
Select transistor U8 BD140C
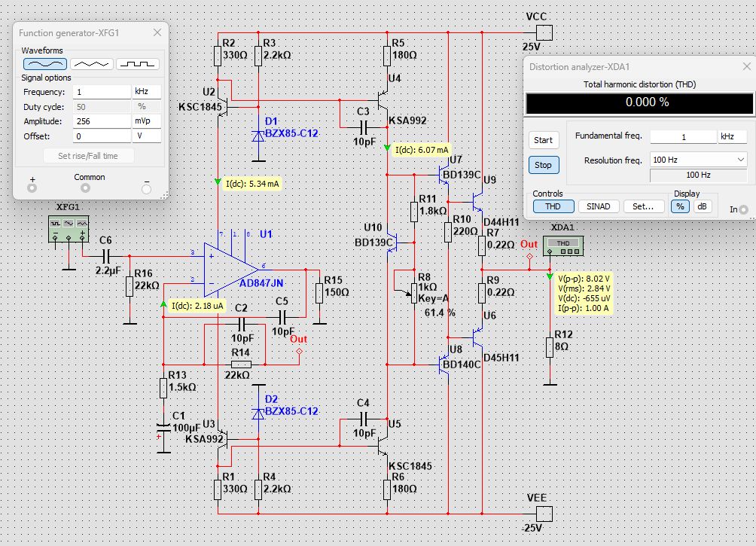coord(444,365)
